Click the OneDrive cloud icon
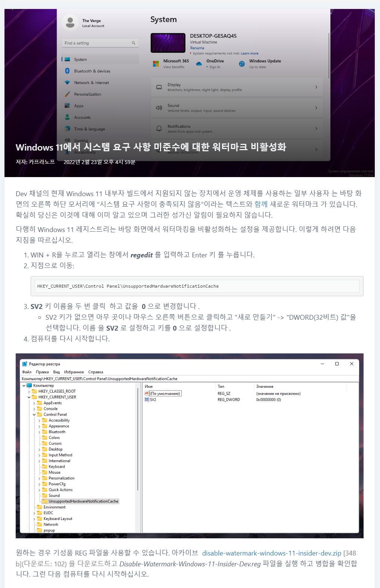The height and width of the screenshot is (588, 380). pyautogui.click(x=199, y=64)
